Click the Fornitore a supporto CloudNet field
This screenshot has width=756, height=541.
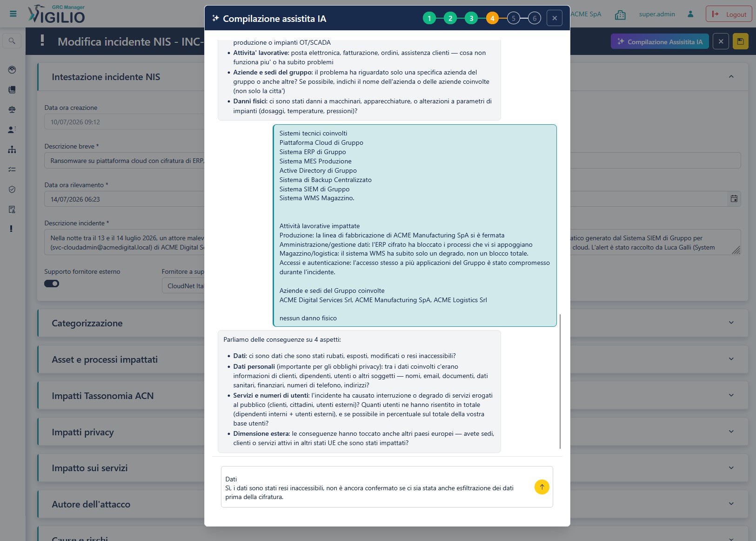click(183, 286)
